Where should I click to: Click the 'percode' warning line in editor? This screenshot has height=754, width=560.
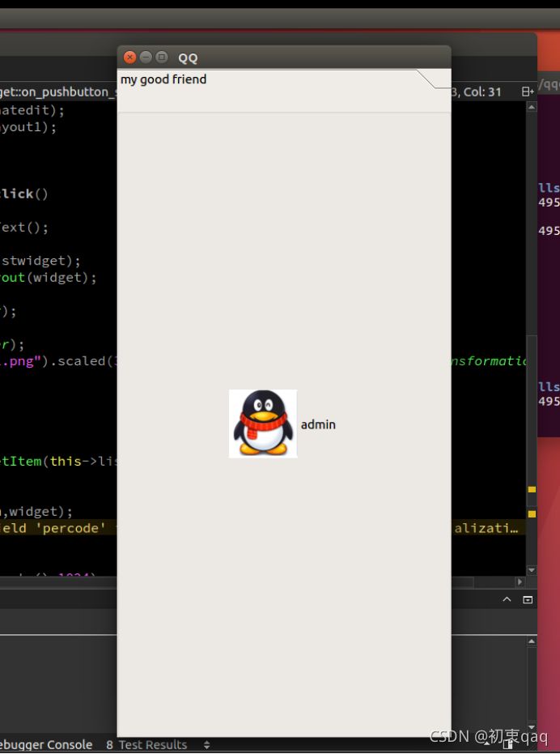57,528
